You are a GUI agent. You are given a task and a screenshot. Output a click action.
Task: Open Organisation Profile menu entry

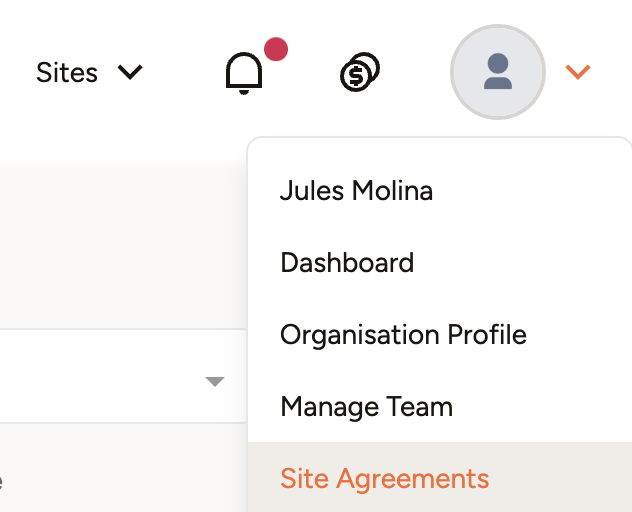(403, 335)
